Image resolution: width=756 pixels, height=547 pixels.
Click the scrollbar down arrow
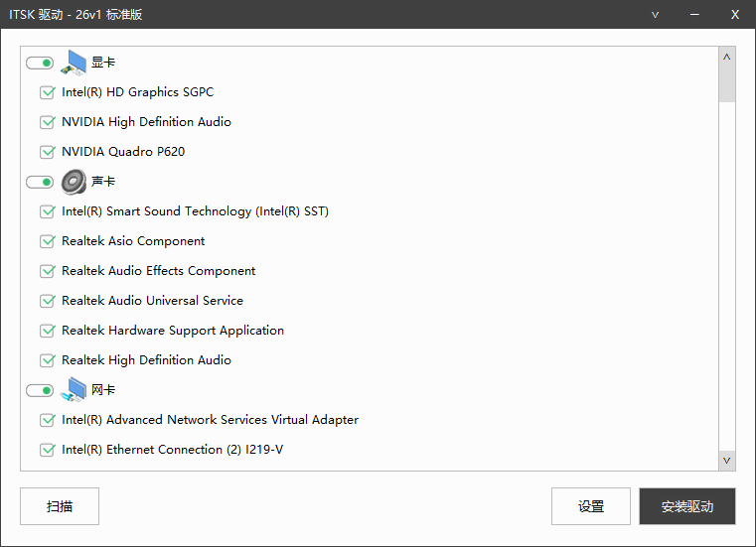[727, 460]
